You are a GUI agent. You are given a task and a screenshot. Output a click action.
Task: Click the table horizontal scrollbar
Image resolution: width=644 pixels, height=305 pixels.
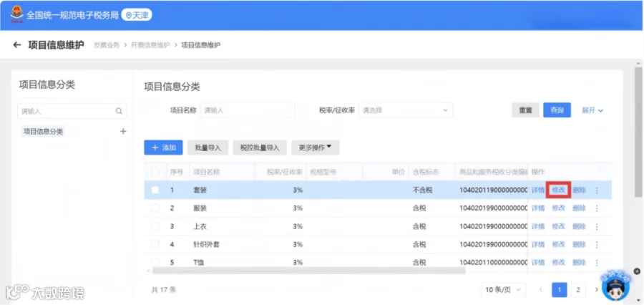308,271
